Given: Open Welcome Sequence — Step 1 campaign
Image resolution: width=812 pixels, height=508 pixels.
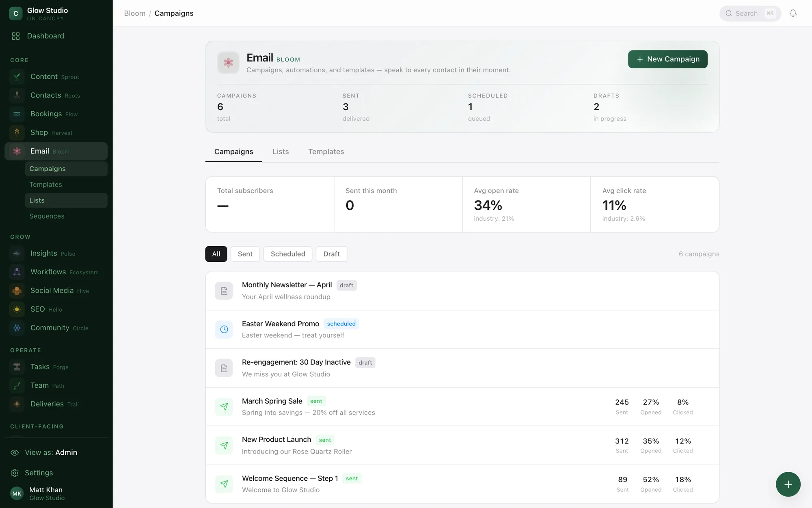Looking at the screenshot, I should coord(462,484).
